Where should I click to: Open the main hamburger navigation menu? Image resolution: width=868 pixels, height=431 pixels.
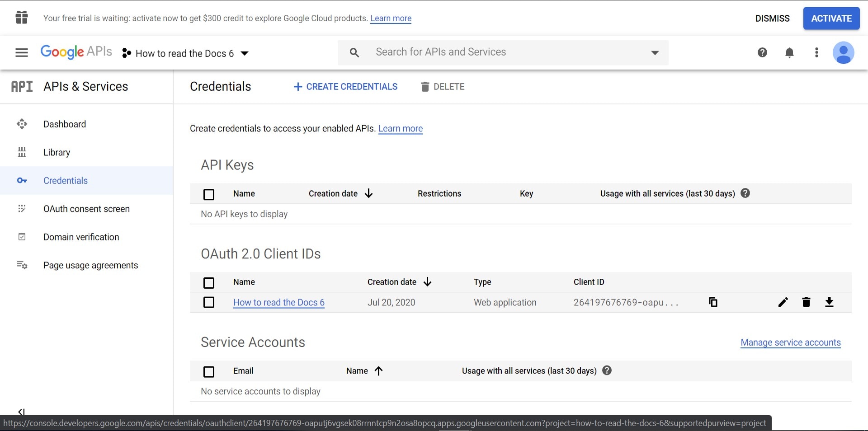click(x=22, y=53)
